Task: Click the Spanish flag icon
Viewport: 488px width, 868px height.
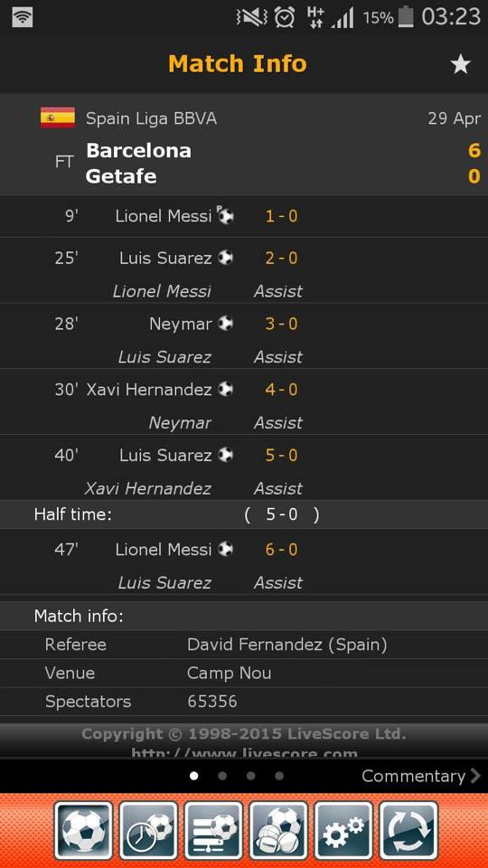Action: coord(58,118)
